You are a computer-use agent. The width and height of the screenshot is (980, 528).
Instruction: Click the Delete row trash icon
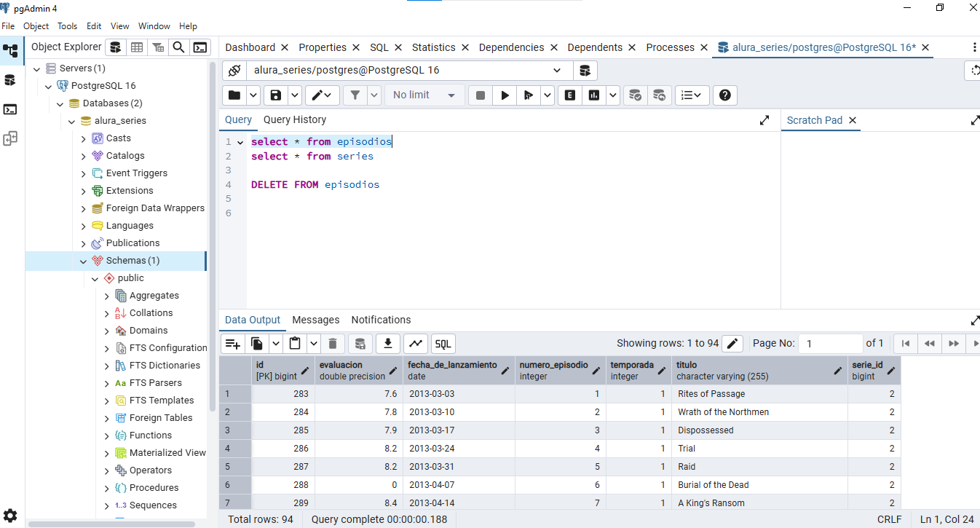click(x=333, y=344)
